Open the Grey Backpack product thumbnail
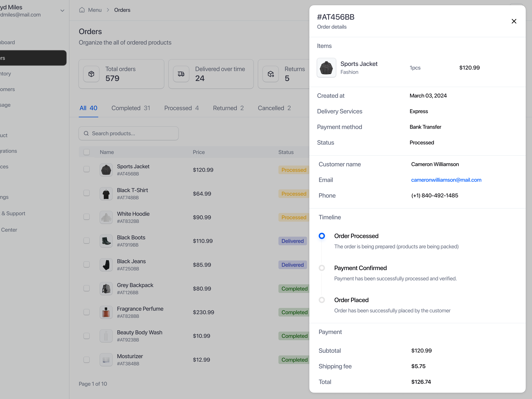This screenshot has width=532, height=399. pos(106,289)
